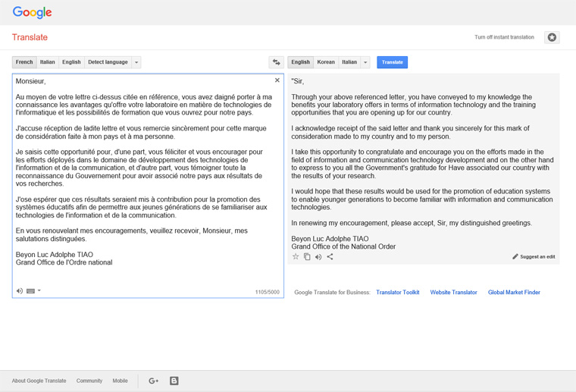The image size is (576, 392).
Task: Select Italian as source language
Action: tap(48, 62)
